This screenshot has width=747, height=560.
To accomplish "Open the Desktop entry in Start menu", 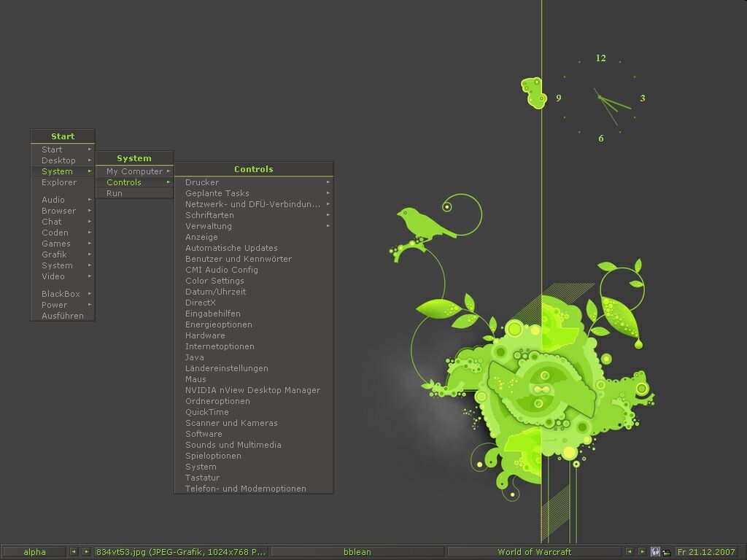I will 63,160.
